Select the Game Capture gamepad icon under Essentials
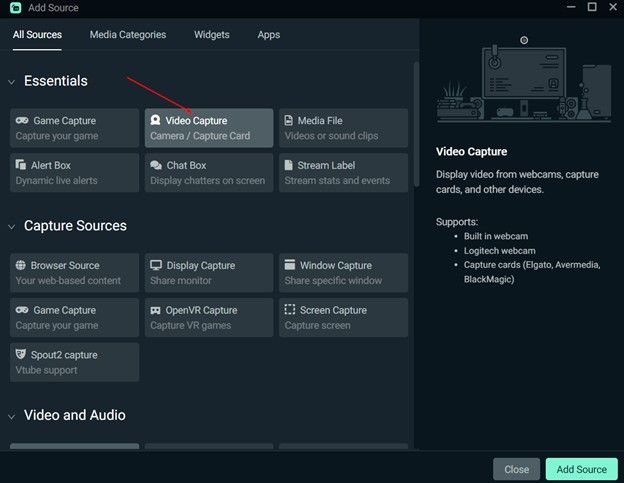Screen dimensions: 624x483 coord(22,121)
